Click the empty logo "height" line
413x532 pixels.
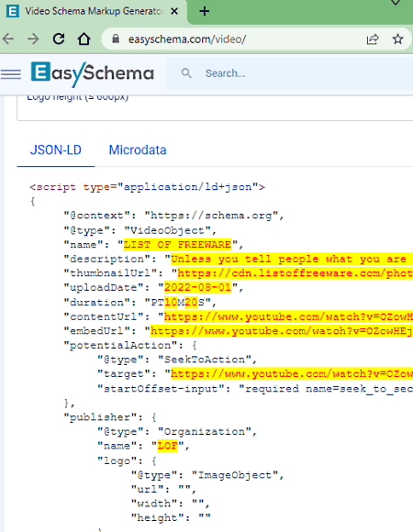point(171,518)
